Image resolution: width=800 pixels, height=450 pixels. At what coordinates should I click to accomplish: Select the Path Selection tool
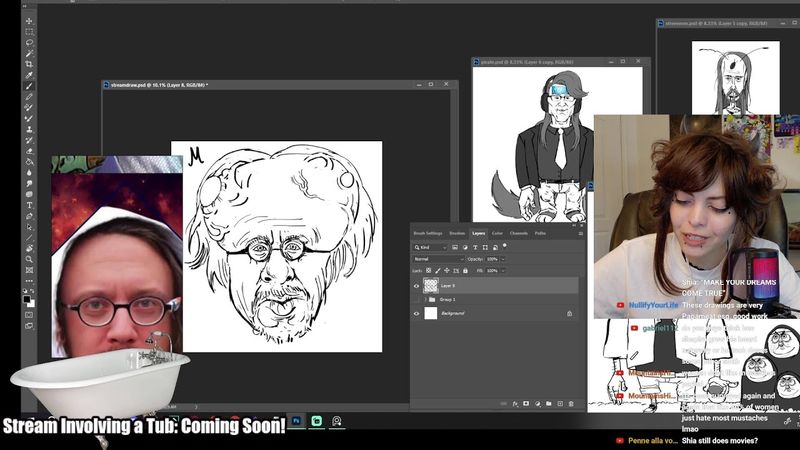pyautogui.click(x=29, y=227)
